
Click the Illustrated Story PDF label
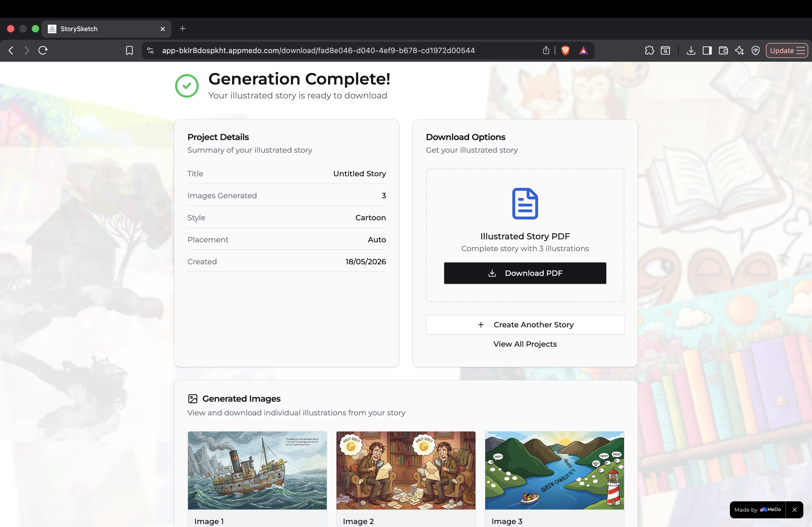coord(525,236)
